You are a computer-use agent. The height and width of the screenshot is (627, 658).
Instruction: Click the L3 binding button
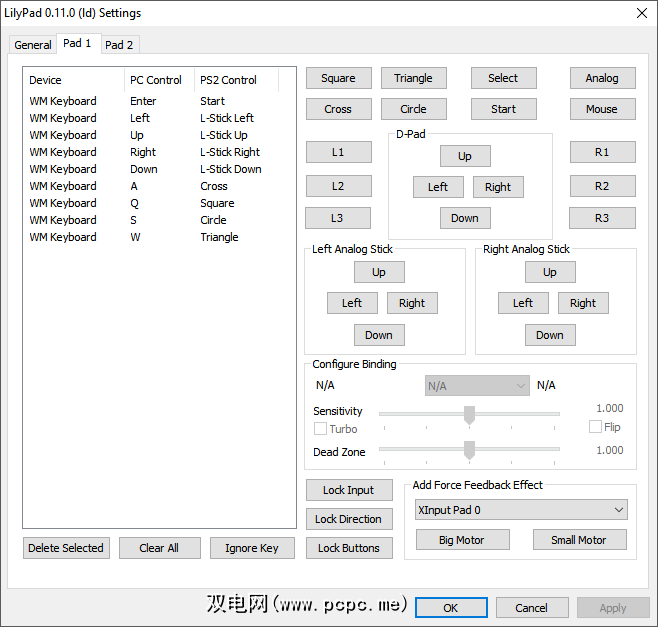click(338, 218)
